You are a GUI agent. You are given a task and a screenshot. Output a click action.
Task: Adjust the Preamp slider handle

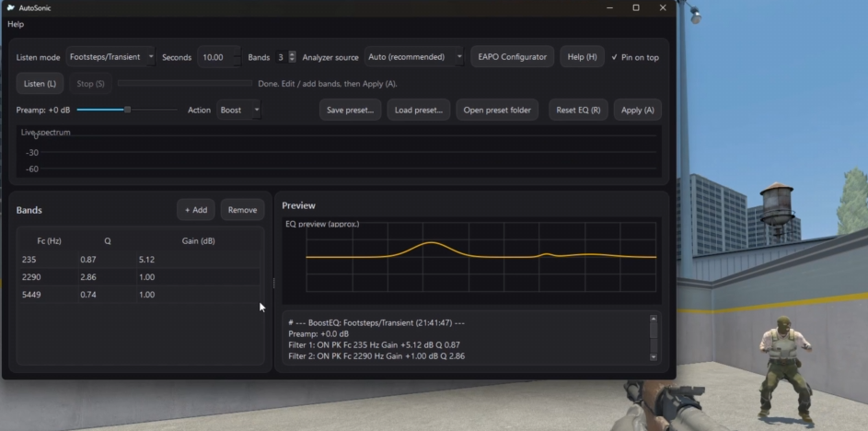pyautogui.click(x=127, y=110)
